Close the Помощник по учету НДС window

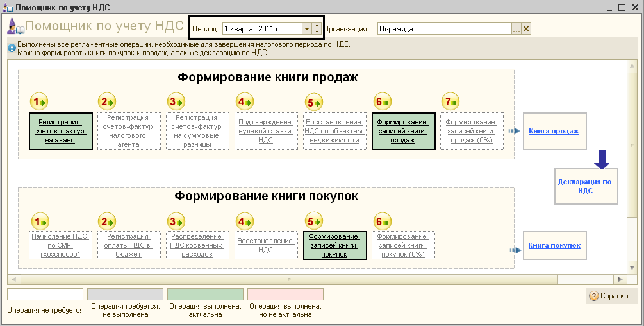pyautogui.click(x=634, y=7)
